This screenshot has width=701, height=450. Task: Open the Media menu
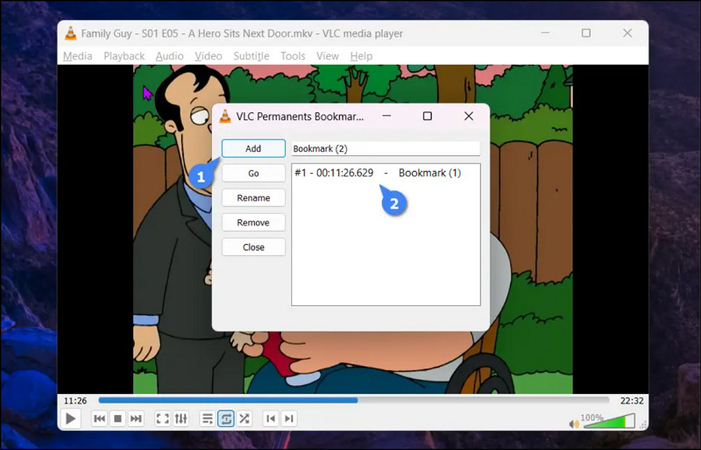coord(78,56)
